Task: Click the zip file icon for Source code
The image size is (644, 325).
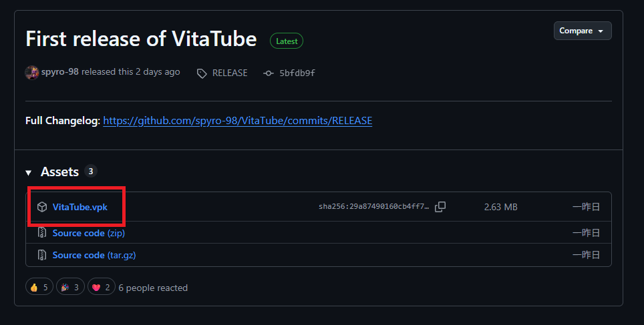Action: tap(42, 233)
